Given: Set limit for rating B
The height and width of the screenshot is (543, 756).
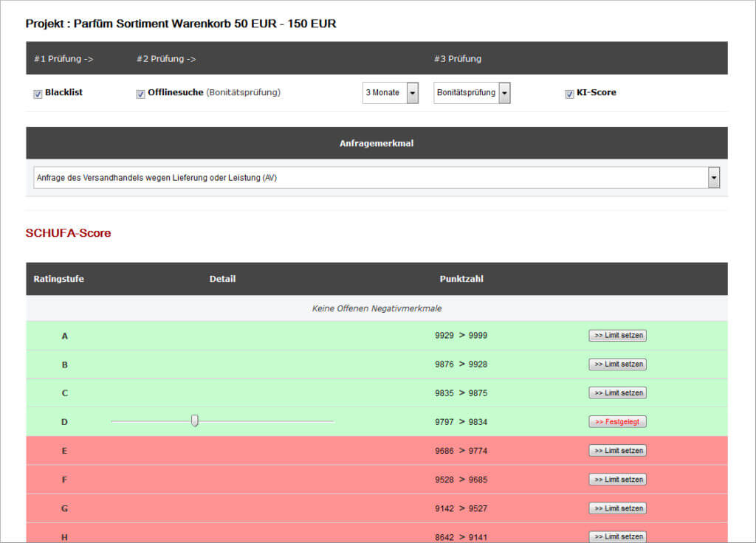Looking at the screenshot, I should pos(617,364).
